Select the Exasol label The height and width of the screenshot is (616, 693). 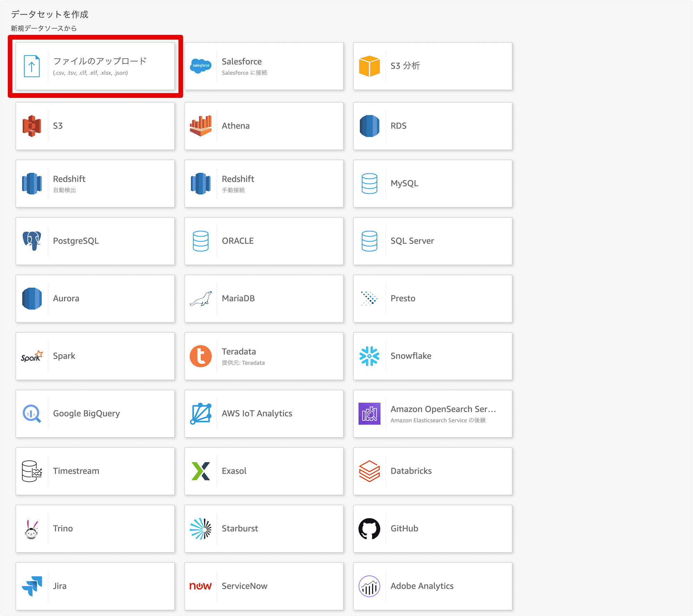point(234,471)
